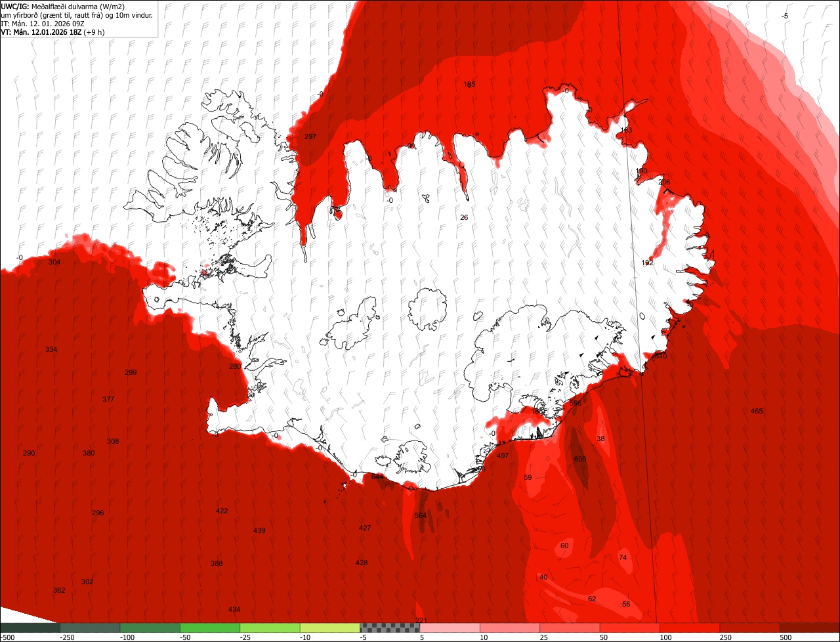The image size is (840, 642).
Task: Click the map value '564' south of the coast
Action: coord(421,515)
